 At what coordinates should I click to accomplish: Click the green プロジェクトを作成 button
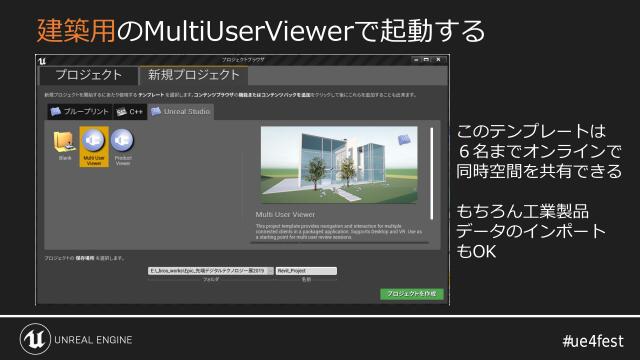412,293
